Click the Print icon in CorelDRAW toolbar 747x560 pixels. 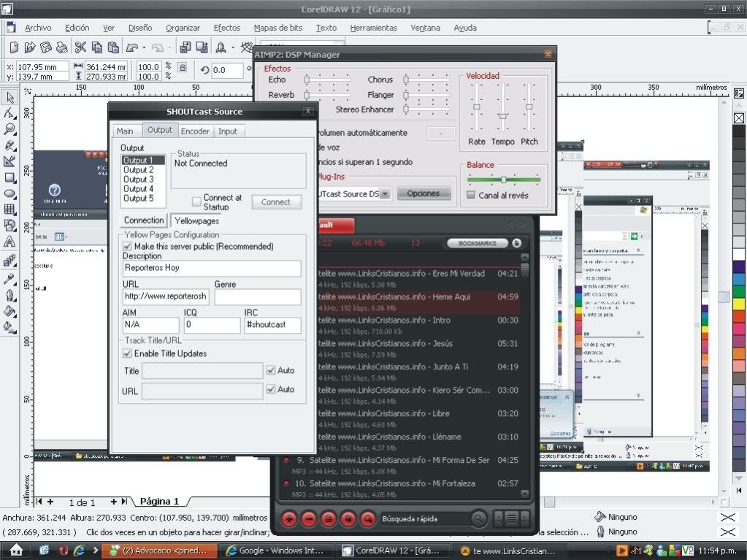[61, 47]
